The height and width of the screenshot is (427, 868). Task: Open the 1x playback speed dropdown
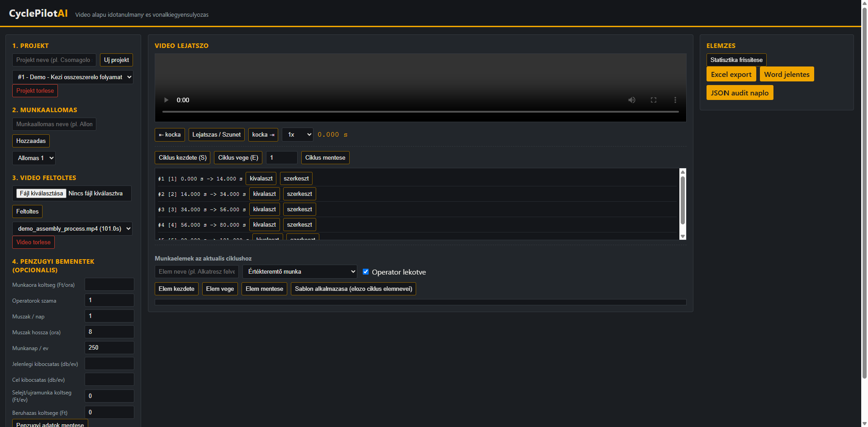click(298, 135)
